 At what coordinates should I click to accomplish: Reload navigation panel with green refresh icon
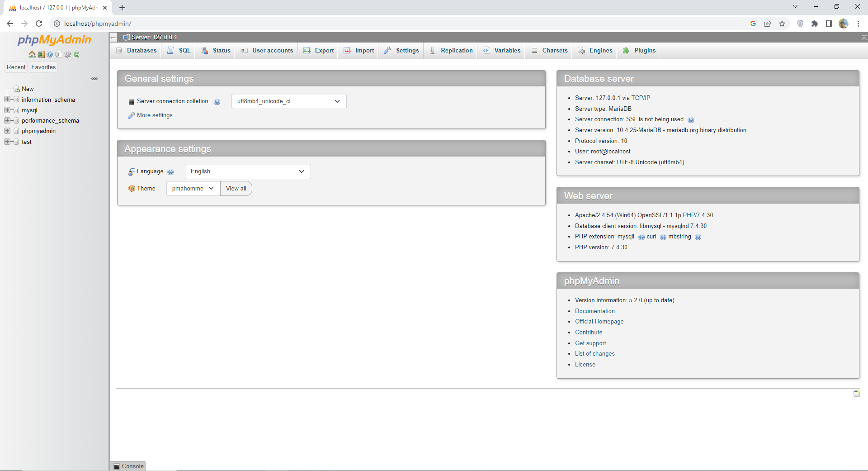click(76, 54)
